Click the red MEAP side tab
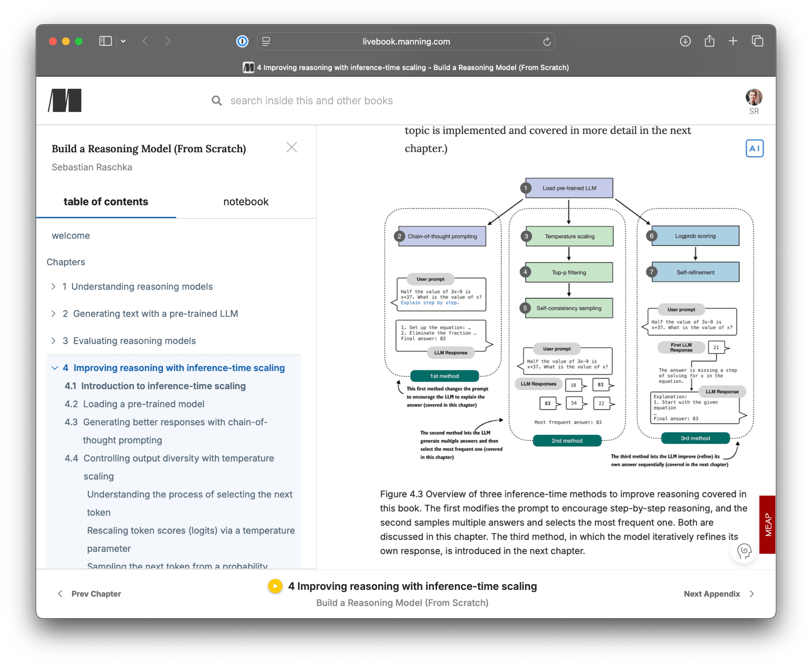 coord(768,524)
